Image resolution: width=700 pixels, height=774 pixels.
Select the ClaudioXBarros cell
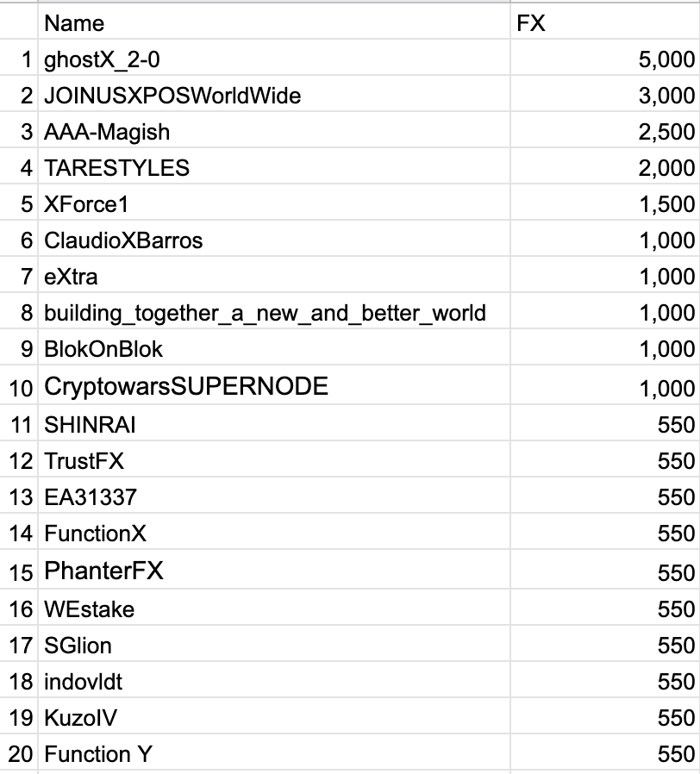click(x=274, y=239)
